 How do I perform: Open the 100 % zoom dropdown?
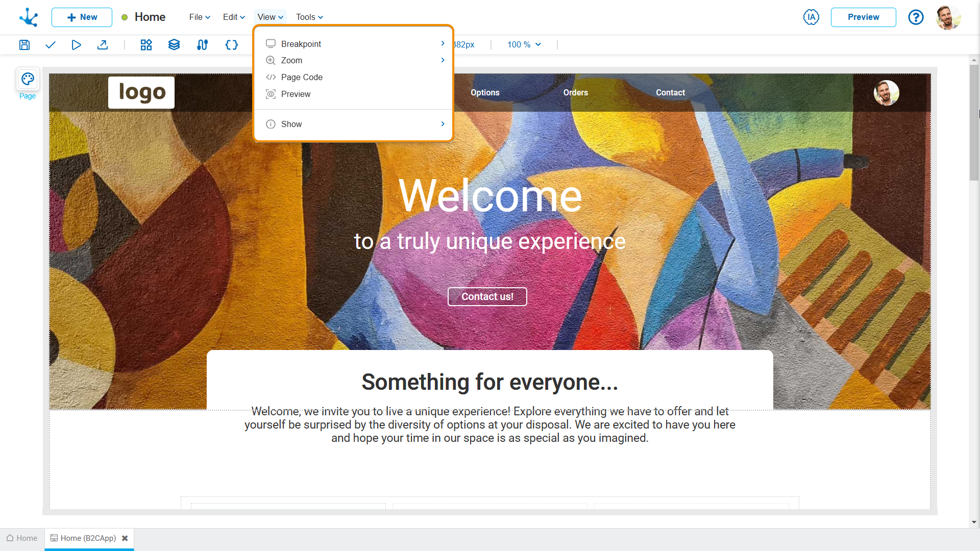524,45
